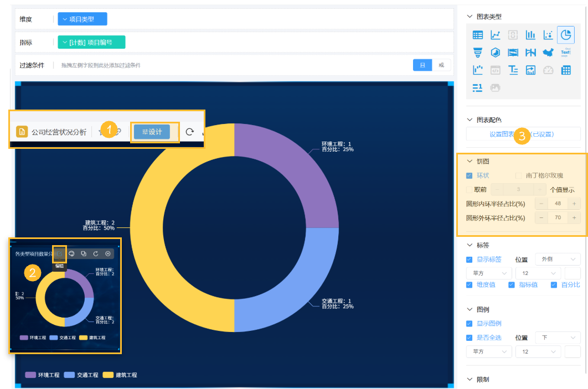Viewport: 588px width, 389px height.
Task: Click the 建筑工程 legend item below chart
Action: tap(120, 375)
